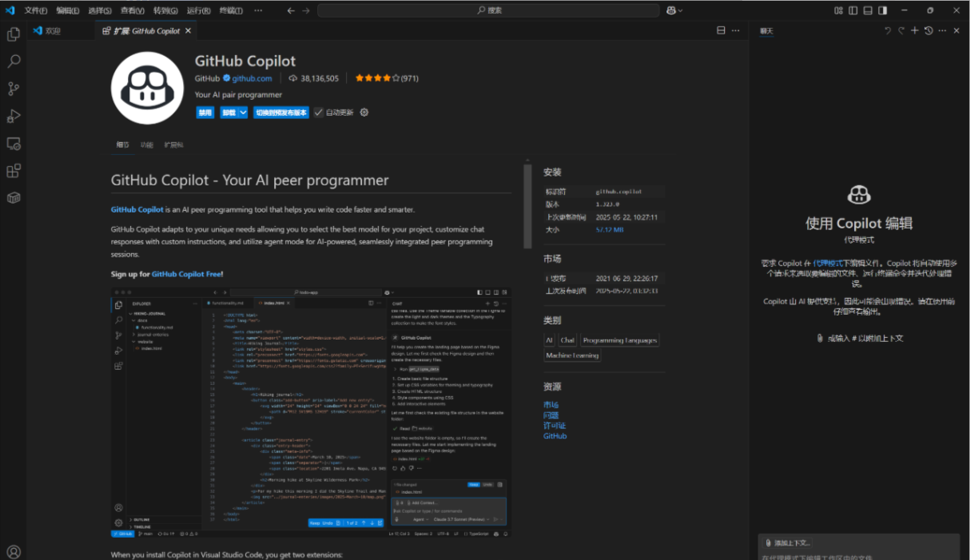Click the redo arrow in chat panel header
The height and width of the screenshot is (560, 970).
901,30
